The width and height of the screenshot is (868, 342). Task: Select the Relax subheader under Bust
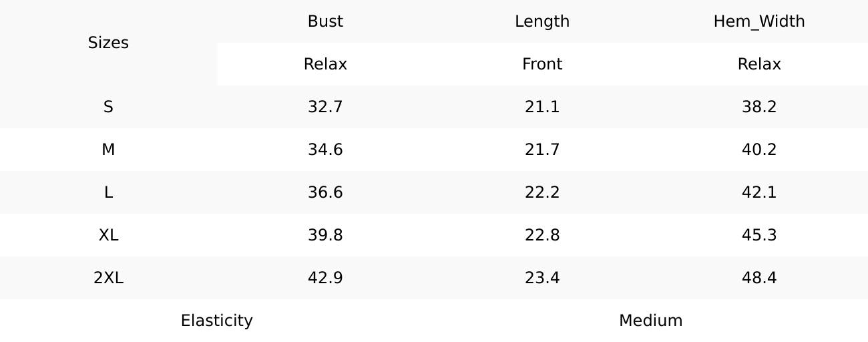click(325, 64)
